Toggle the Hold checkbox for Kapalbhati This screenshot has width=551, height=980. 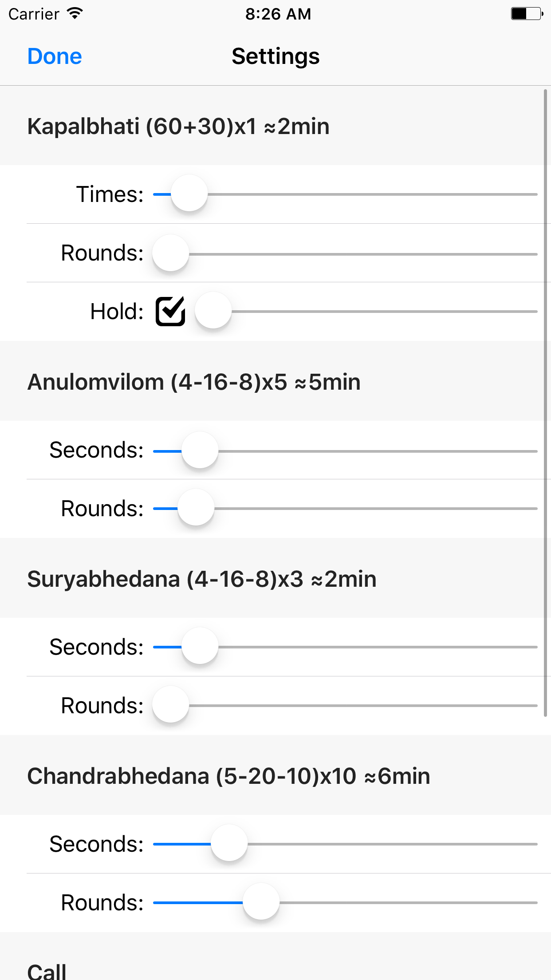coord(170,312)
